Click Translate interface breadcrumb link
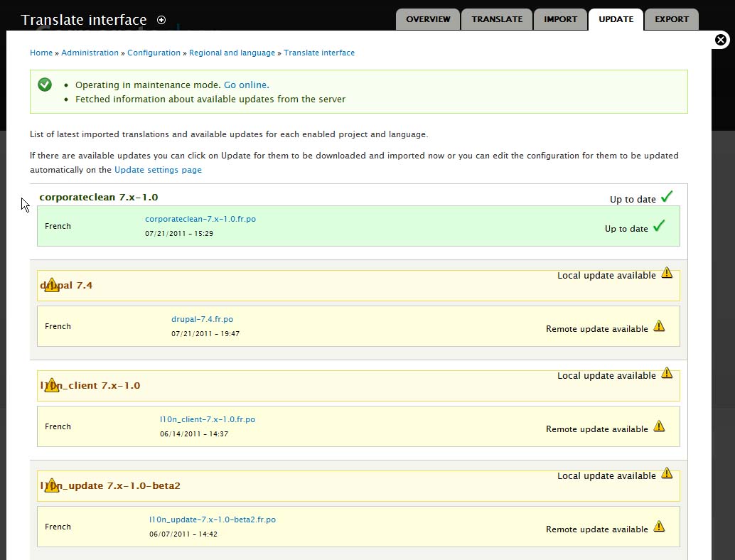This screenshot has height=560, width=735. 319,53
